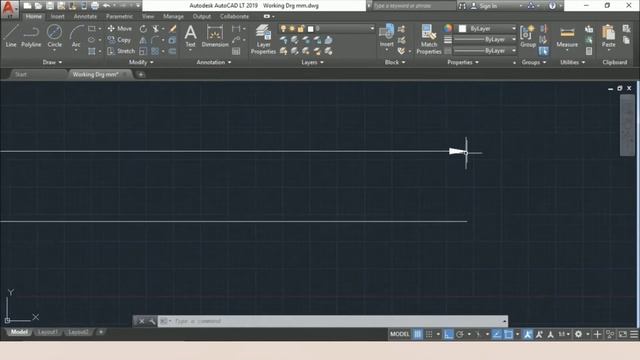Click the Object Color wheel swatch
The width and height of the screenshot is (640, 360).
tap(448, 28)
